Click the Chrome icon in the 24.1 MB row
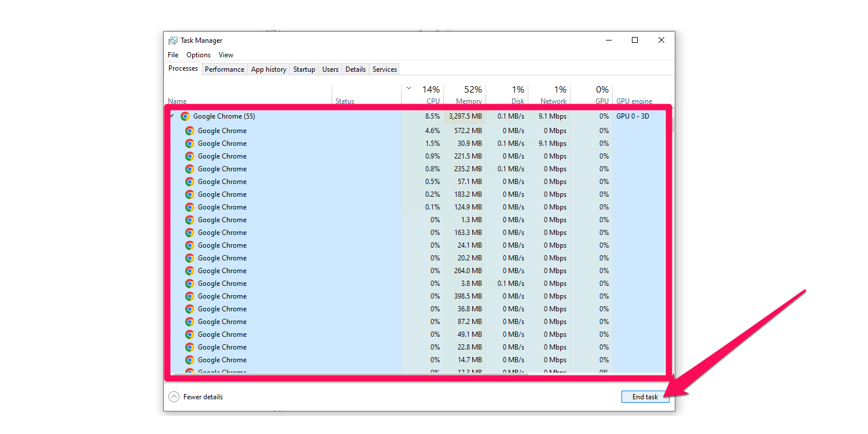This screenshot has width=868, height=434. [x=190, y=245]
